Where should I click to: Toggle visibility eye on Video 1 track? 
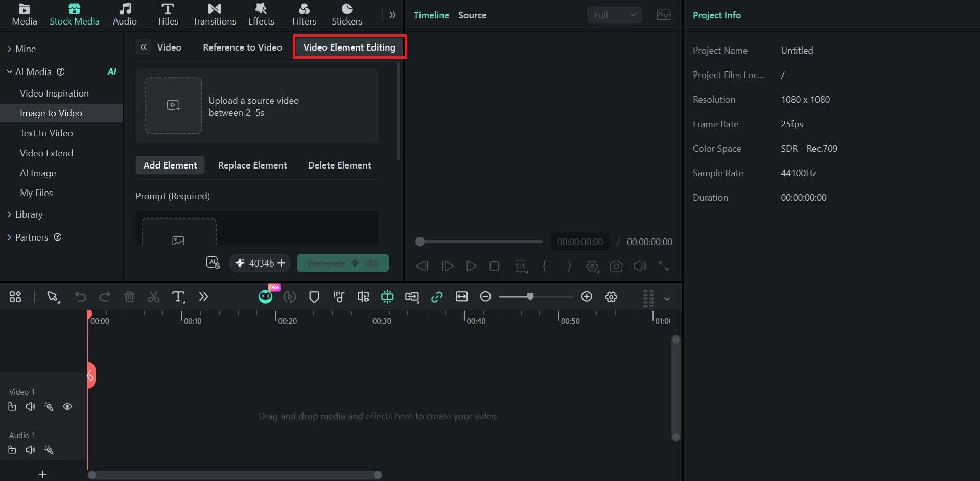click(67, 406)
